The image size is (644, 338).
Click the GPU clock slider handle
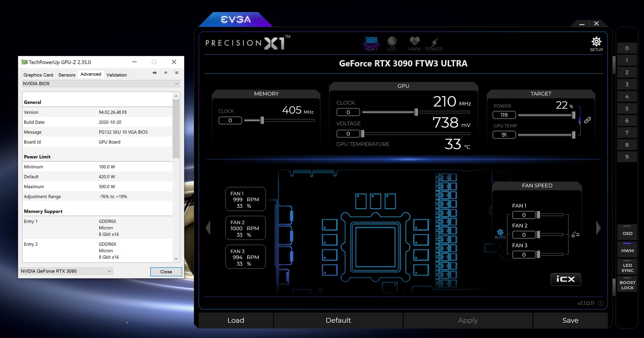[416, 112]
